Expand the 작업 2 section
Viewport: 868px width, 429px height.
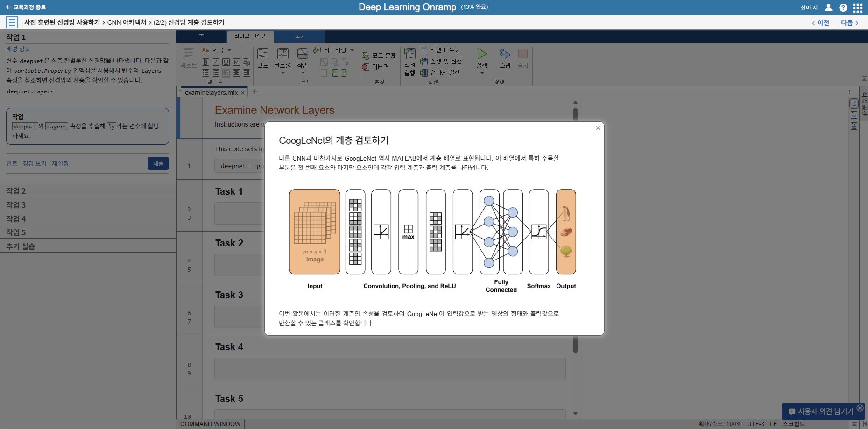click(x=88, y=190)
